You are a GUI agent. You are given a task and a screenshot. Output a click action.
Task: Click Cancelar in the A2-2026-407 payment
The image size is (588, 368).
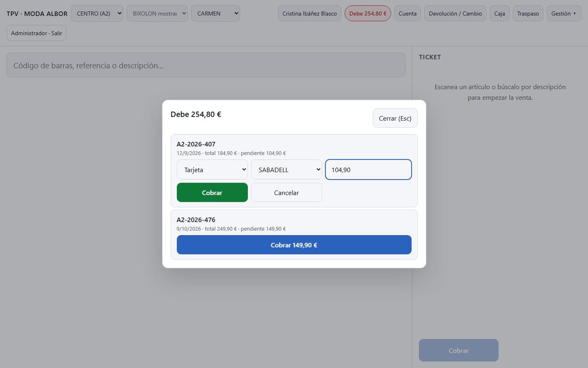point(287,193)
